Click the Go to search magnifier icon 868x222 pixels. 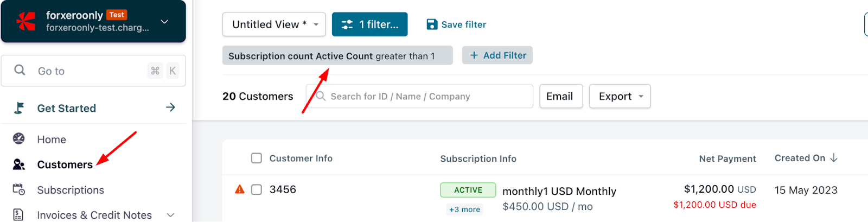coord(20,70)
